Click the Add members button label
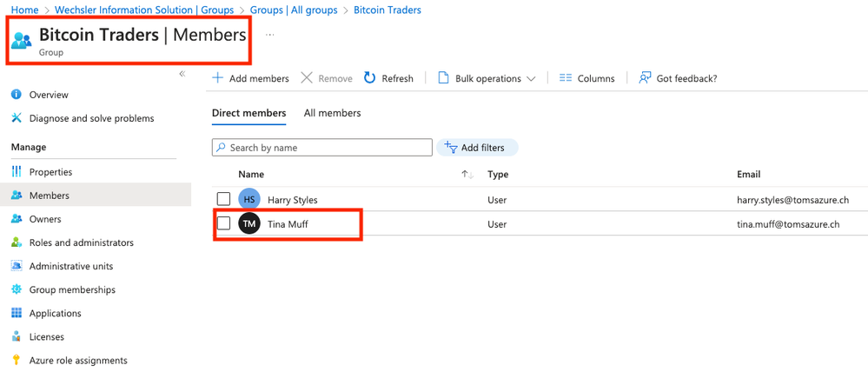868x372 pixels. 259,78
